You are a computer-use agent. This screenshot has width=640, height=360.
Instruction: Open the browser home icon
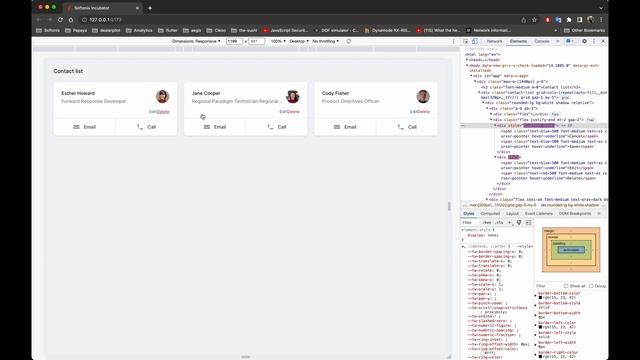pyautogui.click(x=71, y=20)
